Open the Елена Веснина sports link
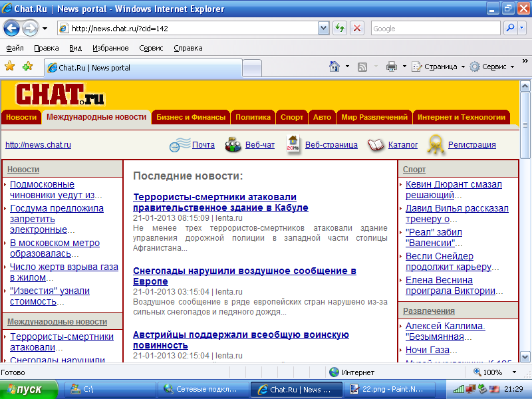 click(x=450, y=285)
